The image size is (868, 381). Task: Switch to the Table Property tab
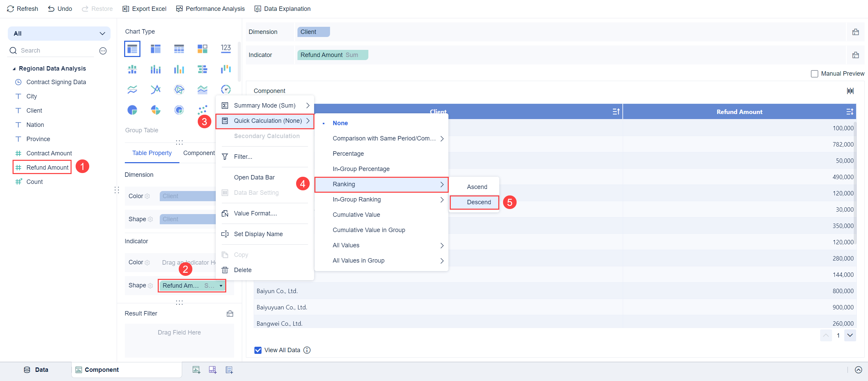tap(152, 153)
